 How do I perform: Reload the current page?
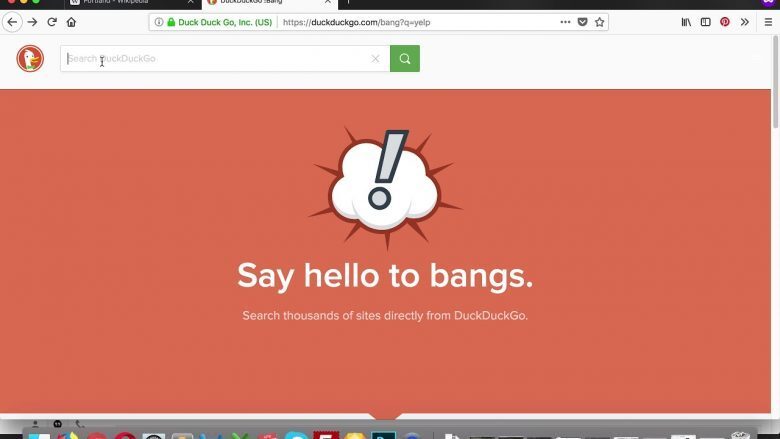52,22
